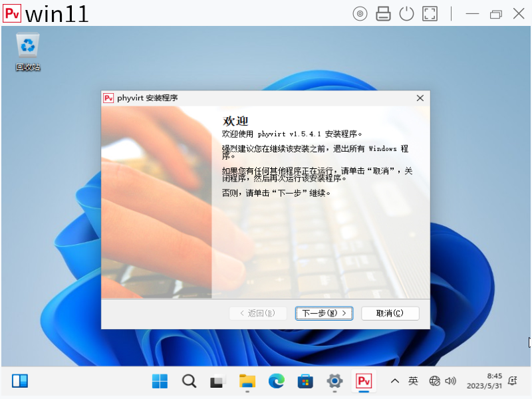
Task: Switch the 英 input method indicator
Action: [413, 381]
